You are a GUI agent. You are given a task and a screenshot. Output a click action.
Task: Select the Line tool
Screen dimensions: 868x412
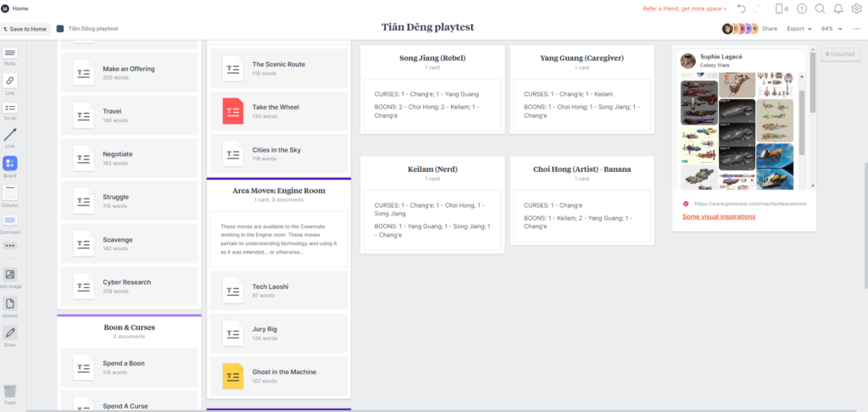[10, 136]
